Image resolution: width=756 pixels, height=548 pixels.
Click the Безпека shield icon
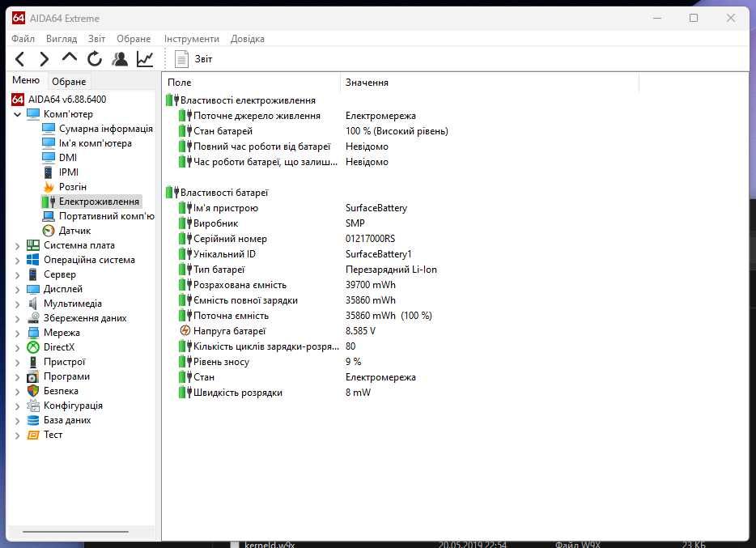33,391
